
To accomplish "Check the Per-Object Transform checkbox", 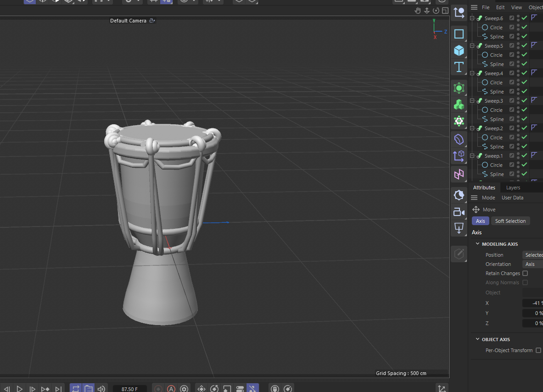I will tap(538, 350).
